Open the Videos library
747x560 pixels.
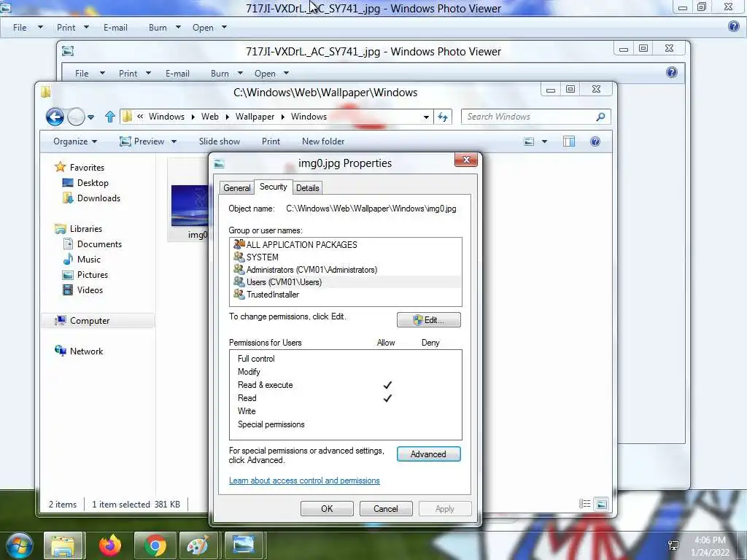[x=82, y=290]
